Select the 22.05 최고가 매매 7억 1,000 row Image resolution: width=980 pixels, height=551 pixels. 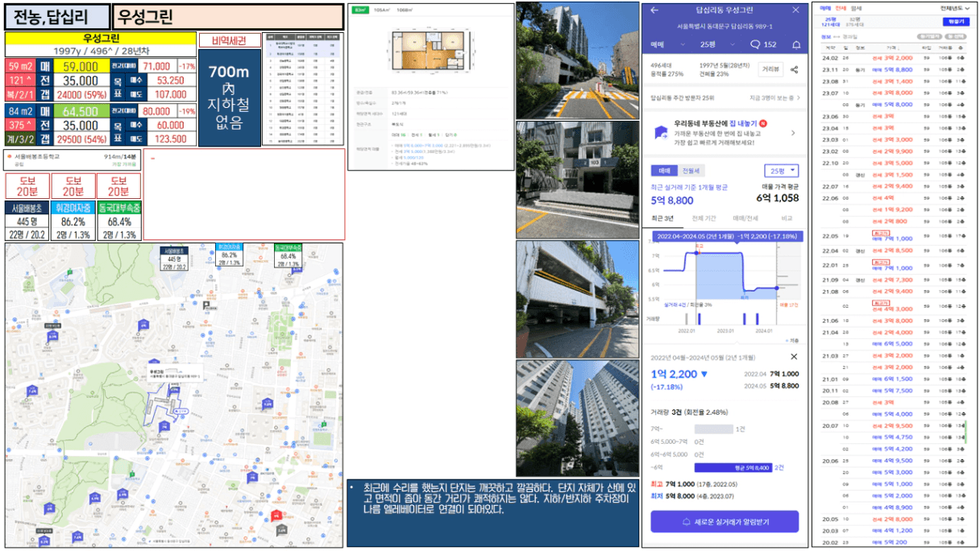point(894,236)
